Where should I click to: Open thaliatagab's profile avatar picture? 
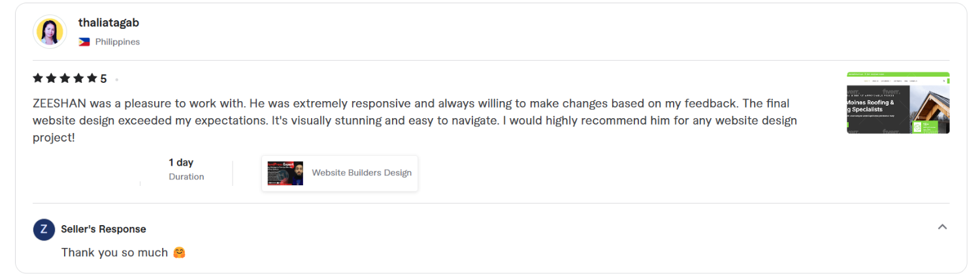[x=50, y=31]
